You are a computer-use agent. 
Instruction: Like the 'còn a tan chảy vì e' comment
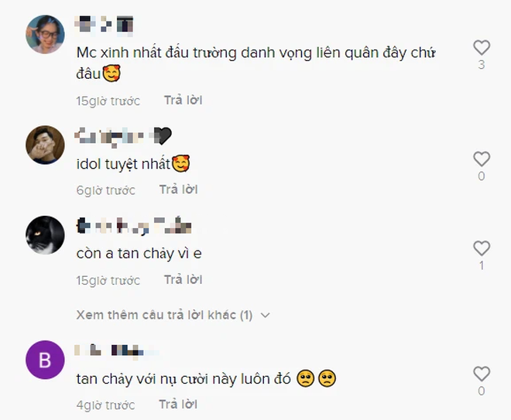tap(482, 248)
